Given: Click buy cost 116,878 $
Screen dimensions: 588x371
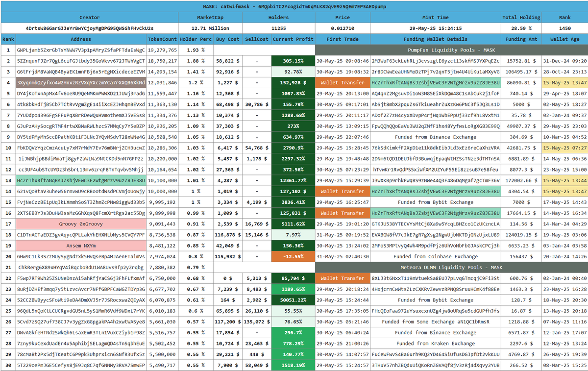Looking at the screenshot, I should point(228,234).
